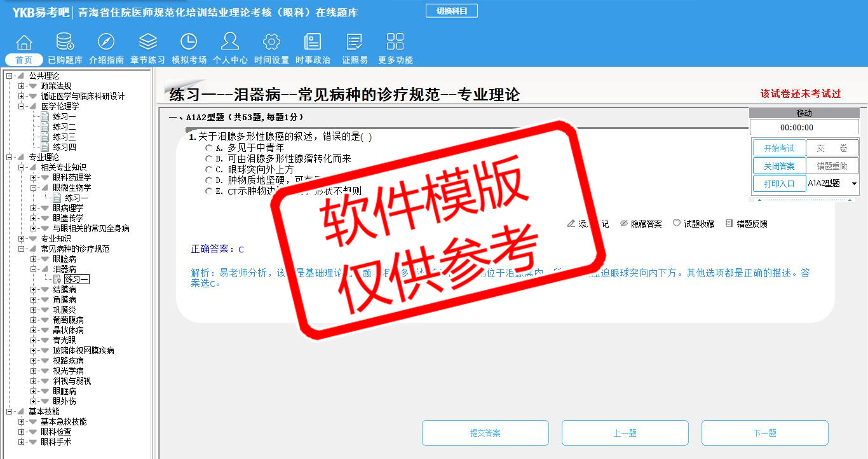Open 介绍指南 compass icon

106,43
